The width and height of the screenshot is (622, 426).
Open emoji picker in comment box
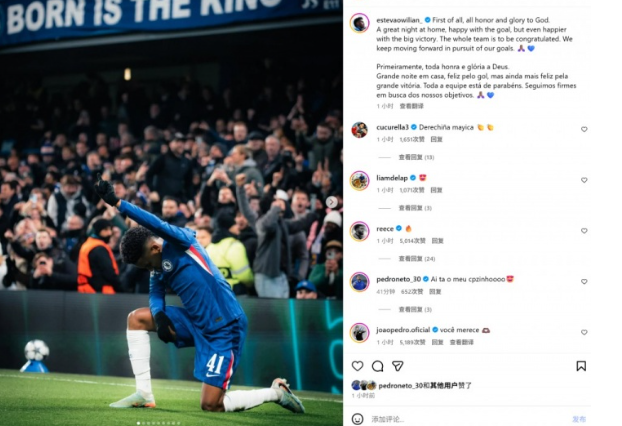click(357, 419)
